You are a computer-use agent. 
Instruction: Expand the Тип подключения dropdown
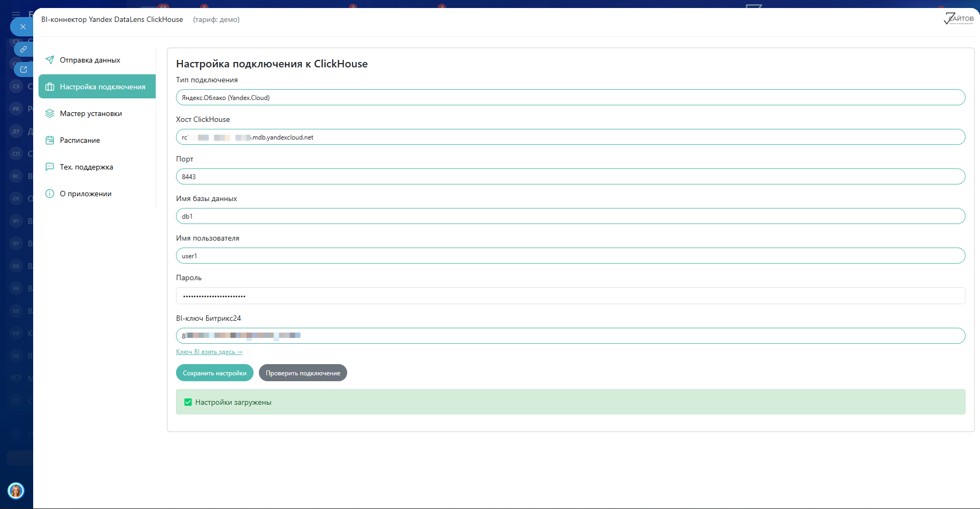570,97
